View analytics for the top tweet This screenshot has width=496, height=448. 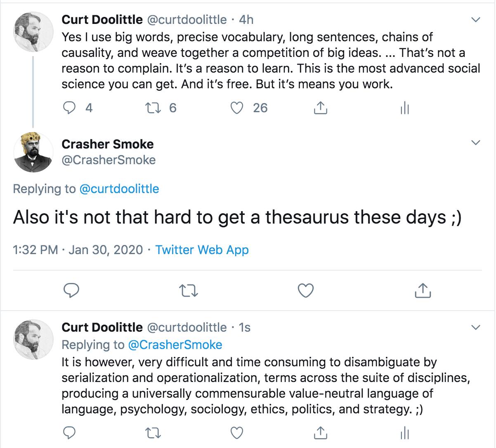404,108
